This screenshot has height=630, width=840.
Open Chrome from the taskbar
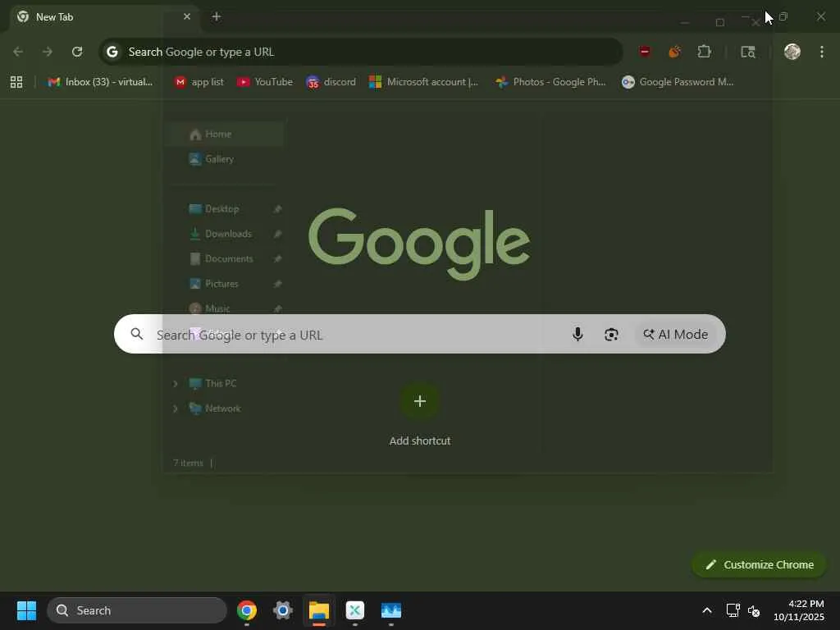click(x=247, y=610)
